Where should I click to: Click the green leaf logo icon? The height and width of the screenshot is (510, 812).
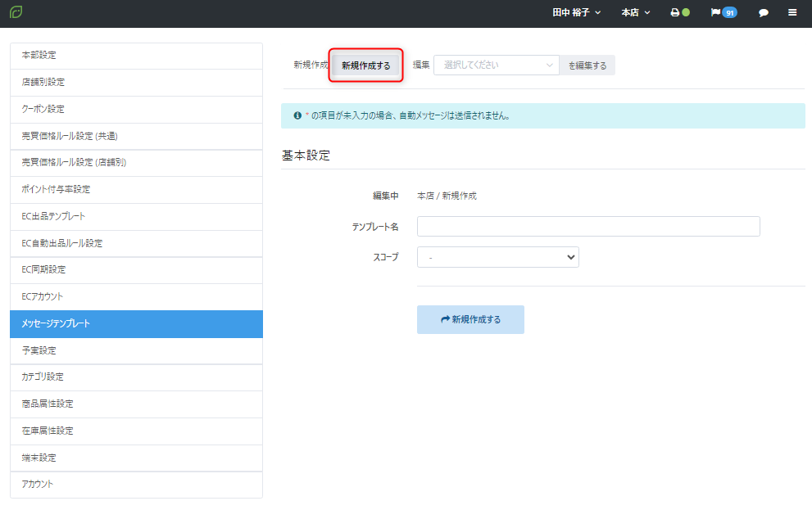point(16,12)
